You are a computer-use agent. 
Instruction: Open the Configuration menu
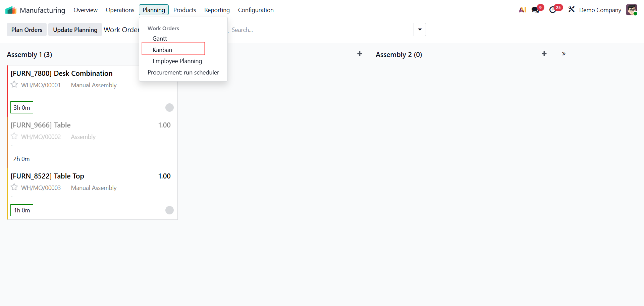coord(256,10)
